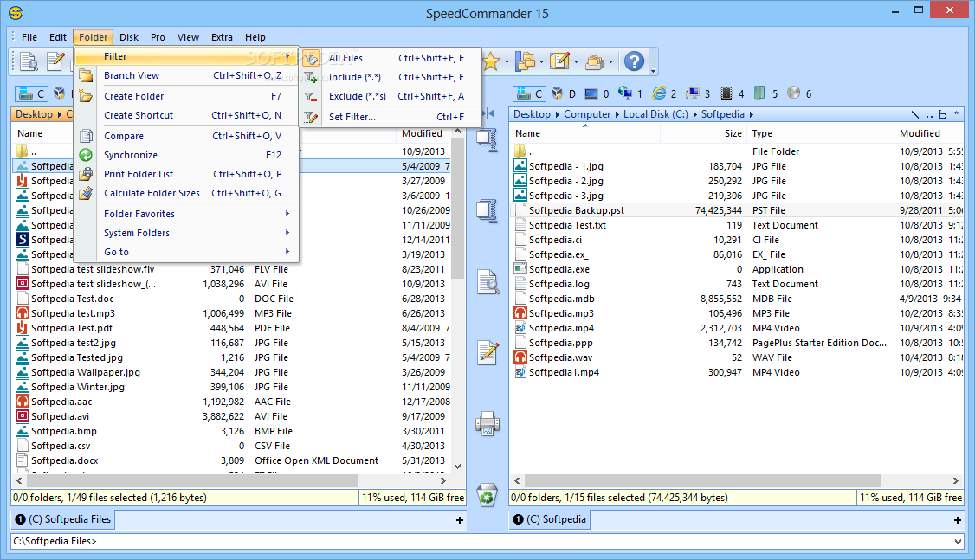
Task: Expand System Folders submenu
Action: [287, 233]
